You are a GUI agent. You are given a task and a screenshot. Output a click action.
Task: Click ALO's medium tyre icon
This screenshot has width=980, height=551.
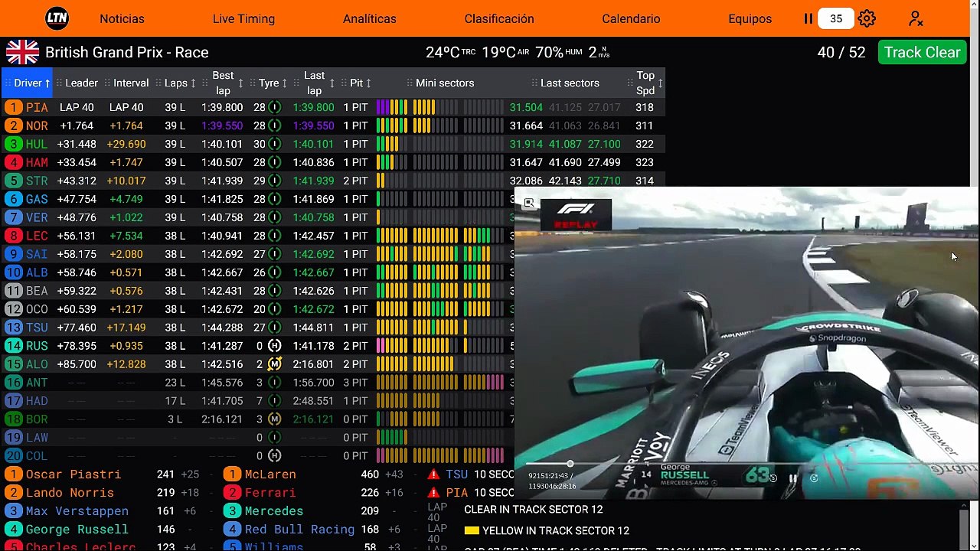[274, 364]
